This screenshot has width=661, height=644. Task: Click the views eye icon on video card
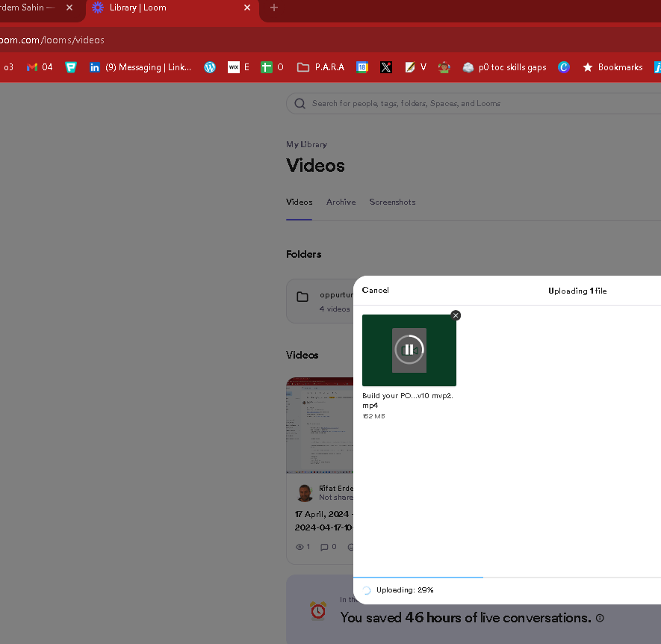click(300, 547)
